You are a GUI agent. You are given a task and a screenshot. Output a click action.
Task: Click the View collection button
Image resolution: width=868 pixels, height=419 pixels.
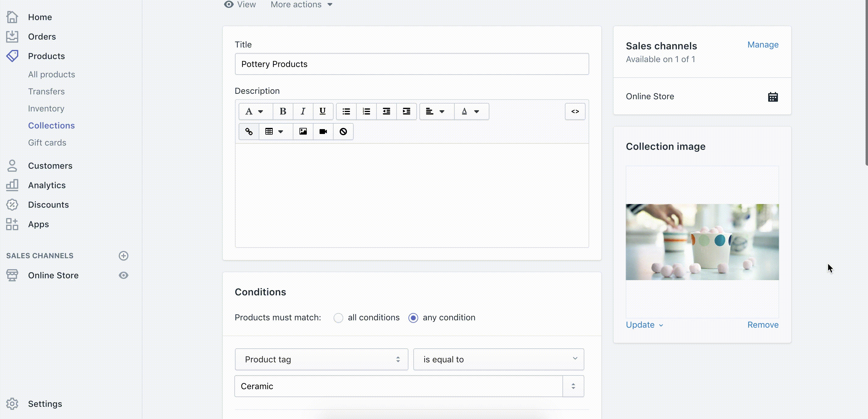(240, 4)
